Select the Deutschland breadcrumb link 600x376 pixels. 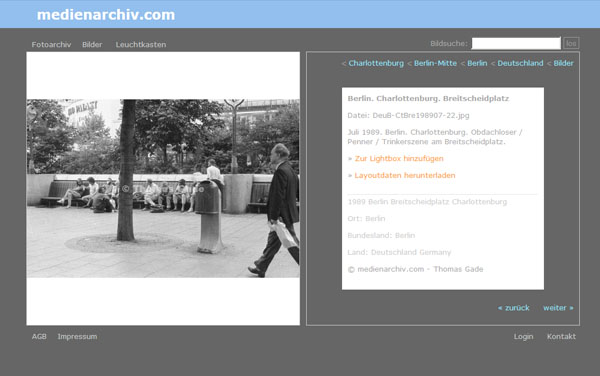pos(520,63)
